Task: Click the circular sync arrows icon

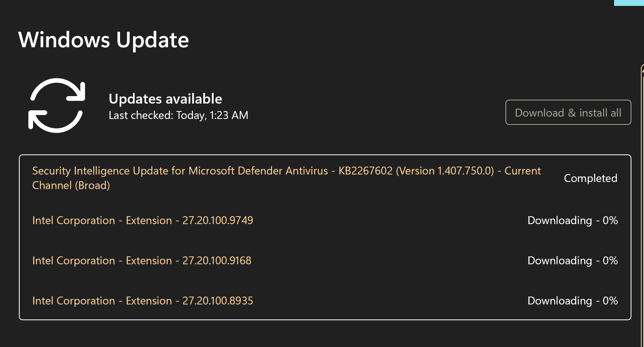Action: (x=57, y=105)
